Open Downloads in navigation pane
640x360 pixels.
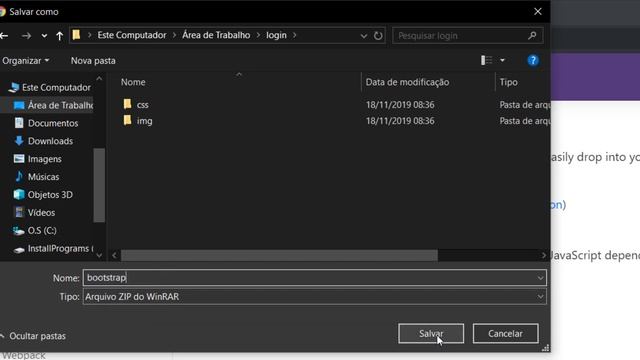point(43,141)
